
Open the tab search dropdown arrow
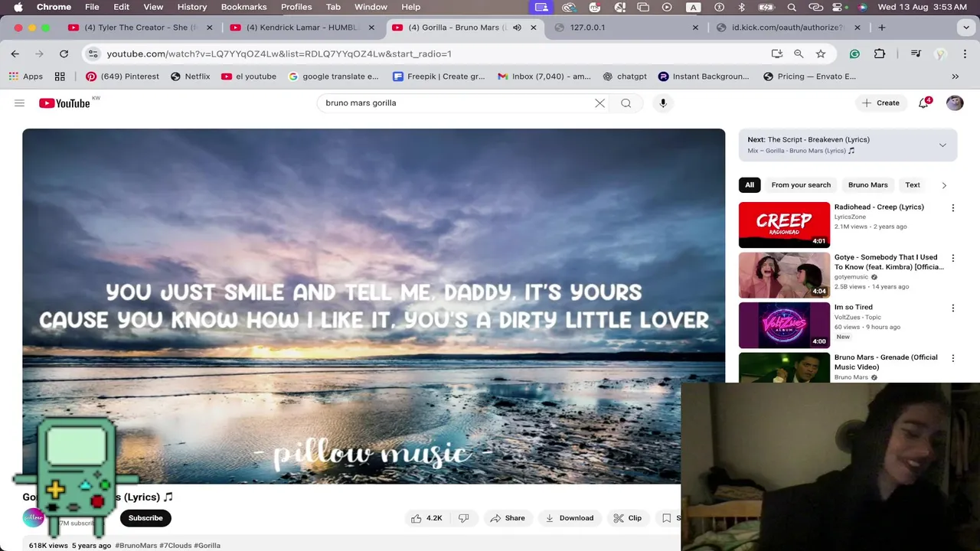(965, 28)
